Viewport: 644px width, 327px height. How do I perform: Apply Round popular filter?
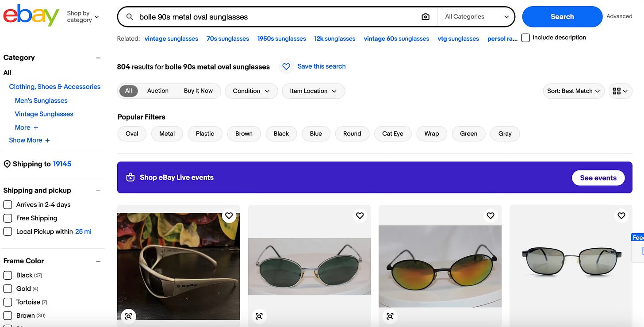[352, 134]
